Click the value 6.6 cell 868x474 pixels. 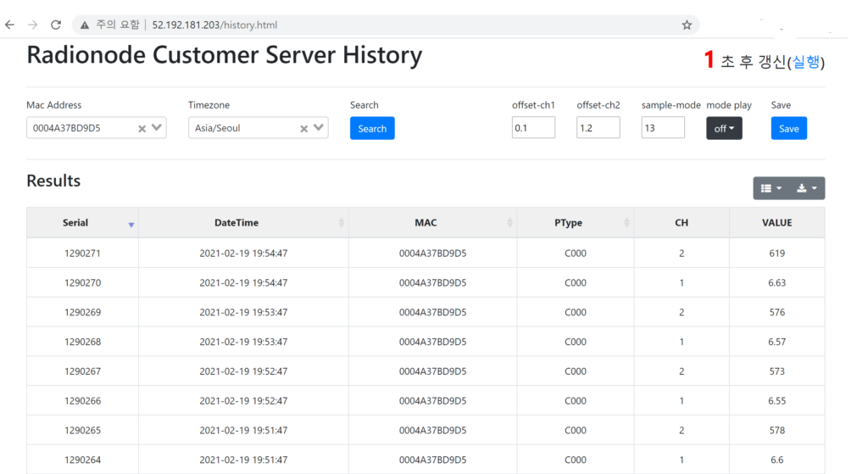click(x=776, y=460)
